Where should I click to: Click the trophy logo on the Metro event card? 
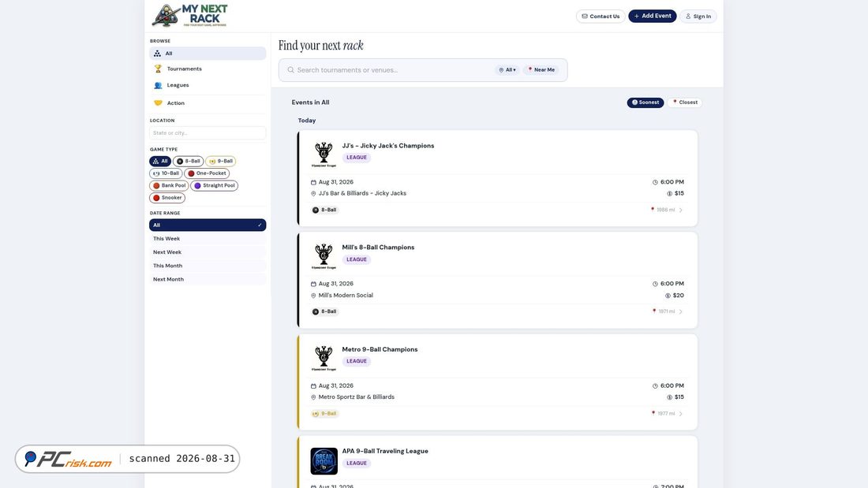324,358
